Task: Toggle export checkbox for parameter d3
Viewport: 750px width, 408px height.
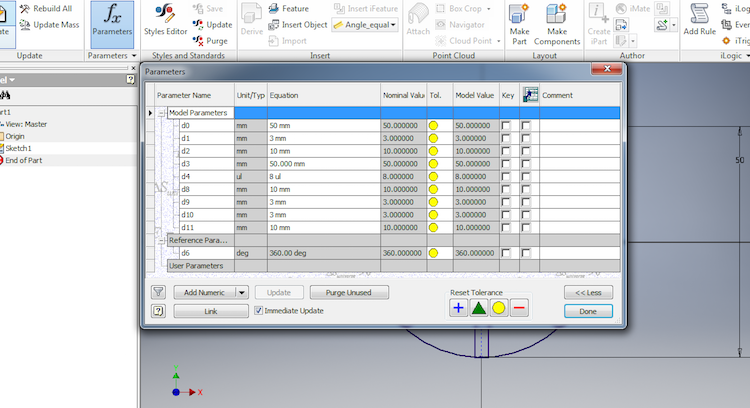Action: (526, 164)
